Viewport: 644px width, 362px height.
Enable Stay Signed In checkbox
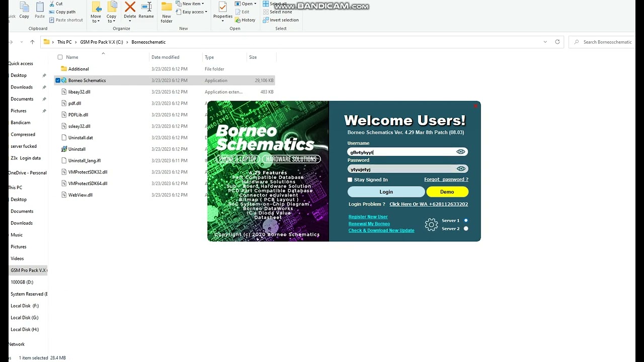click(350, 179)
